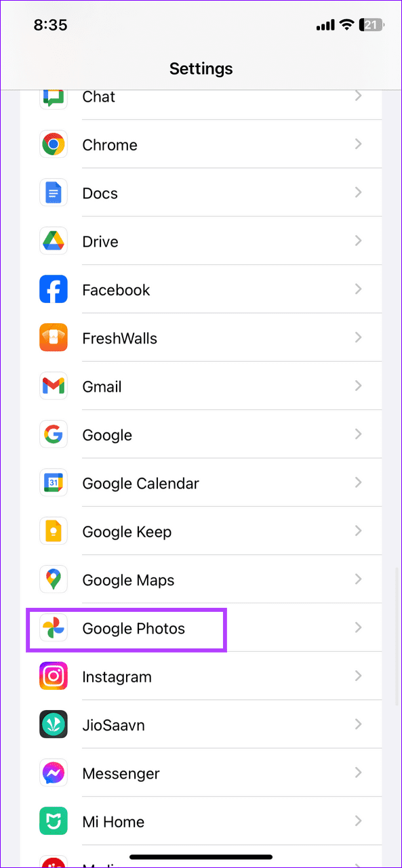Tap the Instagram app icon

point(54,676)
